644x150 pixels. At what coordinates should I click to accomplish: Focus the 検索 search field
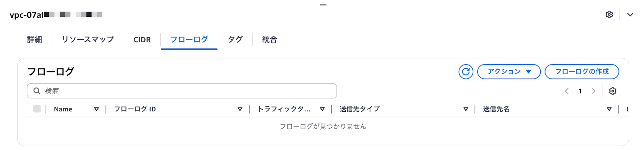point(182,91)
